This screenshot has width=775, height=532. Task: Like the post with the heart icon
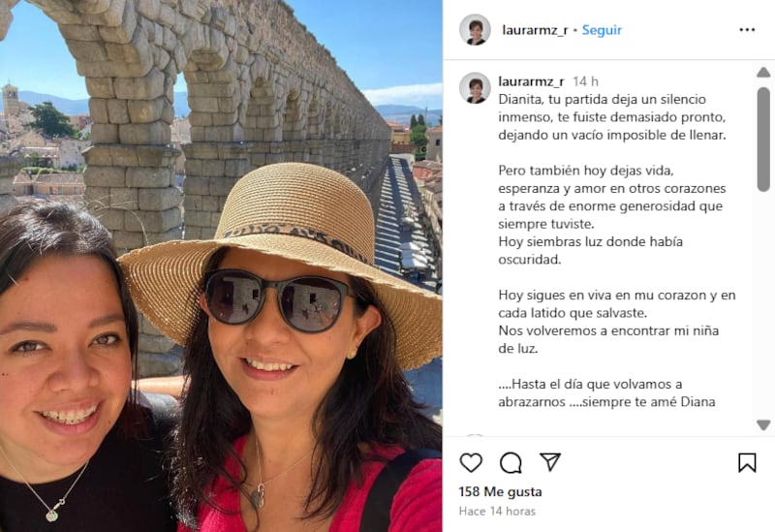tap(471, 463)
